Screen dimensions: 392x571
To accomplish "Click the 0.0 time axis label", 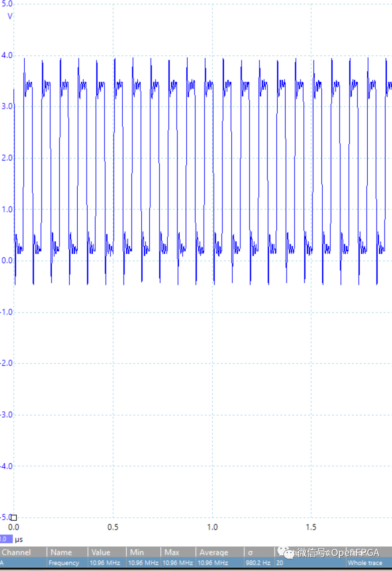I will pyautogui.click(x=14, y=527).
